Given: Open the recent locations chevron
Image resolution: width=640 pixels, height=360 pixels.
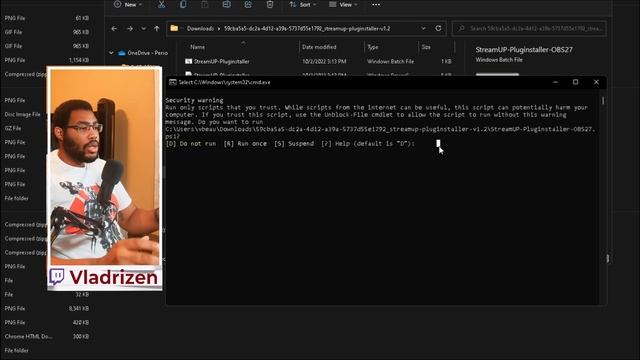Looking at the screenshot, I should click(x=144, y=29).
